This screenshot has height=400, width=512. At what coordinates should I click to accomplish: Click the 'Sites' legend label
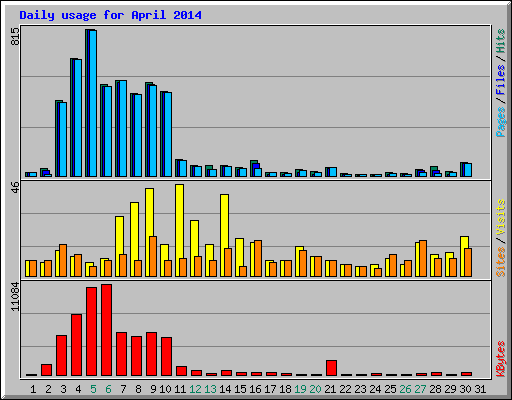(501, 262)
